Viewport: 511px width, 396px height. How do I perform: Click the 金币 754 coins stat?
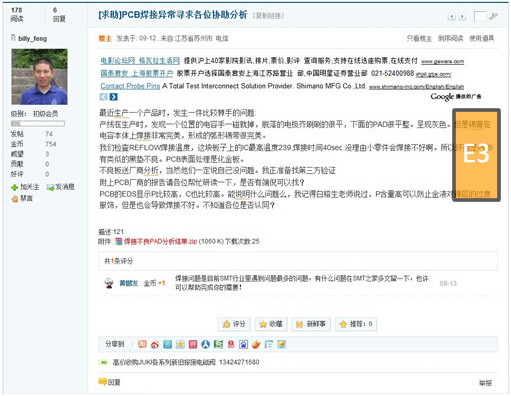pyautogui.click(x=33, y=144)
